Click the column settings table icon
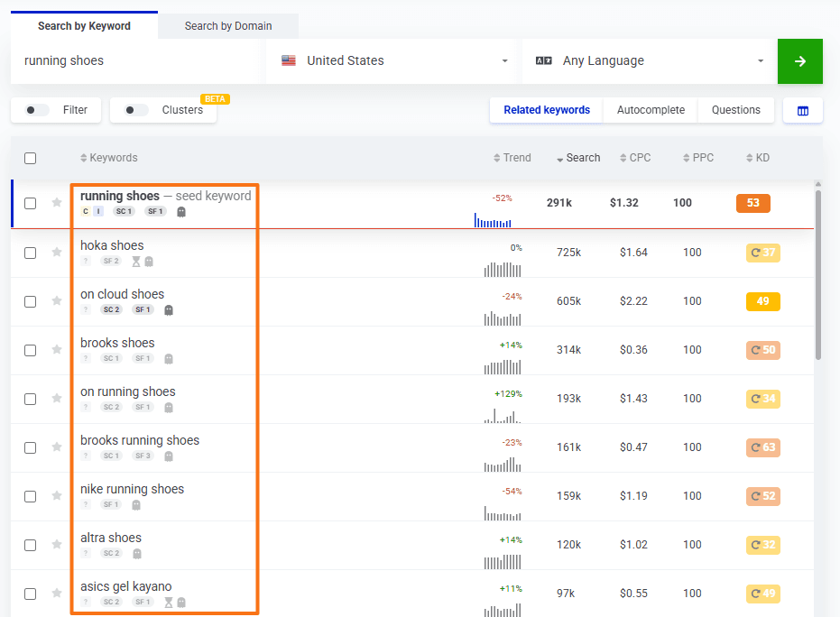The height and width of the screenshot is (617, 840). [802, 111]
